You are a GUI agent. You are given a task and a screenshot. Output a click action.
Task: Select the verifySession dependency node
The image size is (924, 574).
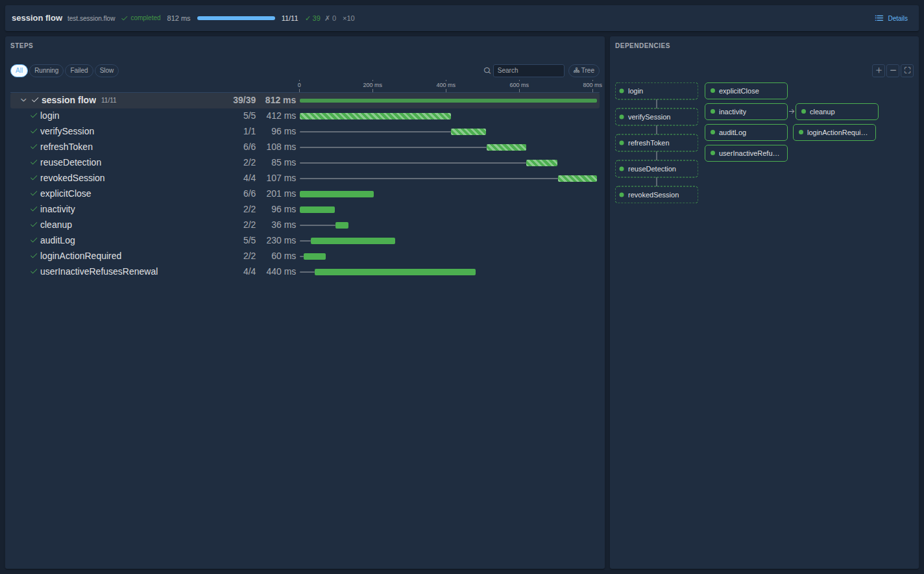click(657, 117)
